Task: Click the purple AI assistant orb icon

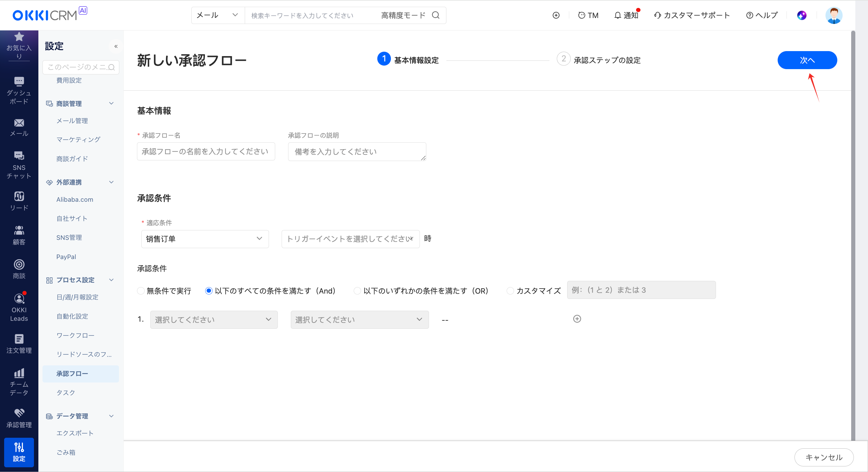Action: (x=802, y=15)
